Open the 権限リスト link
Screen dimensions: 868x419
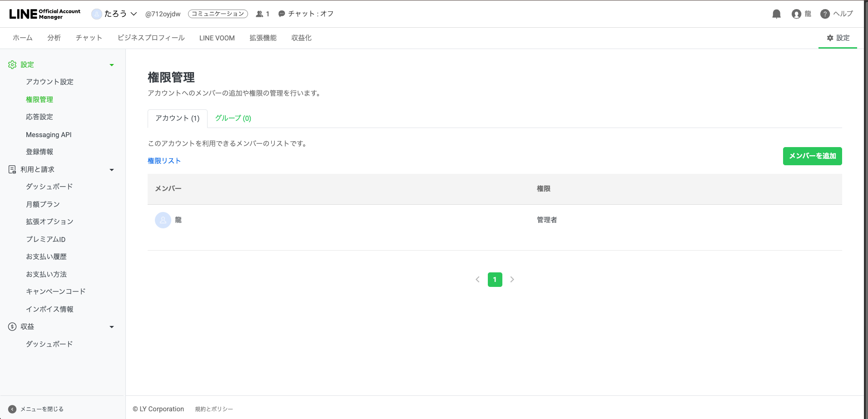point(164,161)
